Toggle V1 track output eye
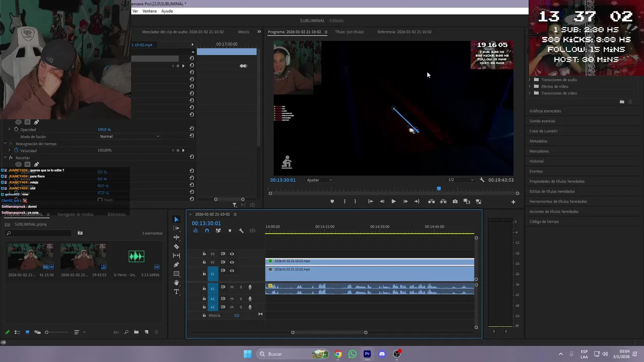This screenshot has width=644, height=362. 232,270
